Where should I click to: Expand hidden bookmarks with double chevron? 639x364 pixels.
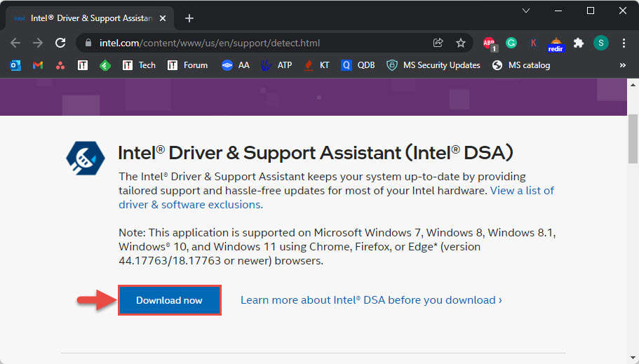point(622,65)
